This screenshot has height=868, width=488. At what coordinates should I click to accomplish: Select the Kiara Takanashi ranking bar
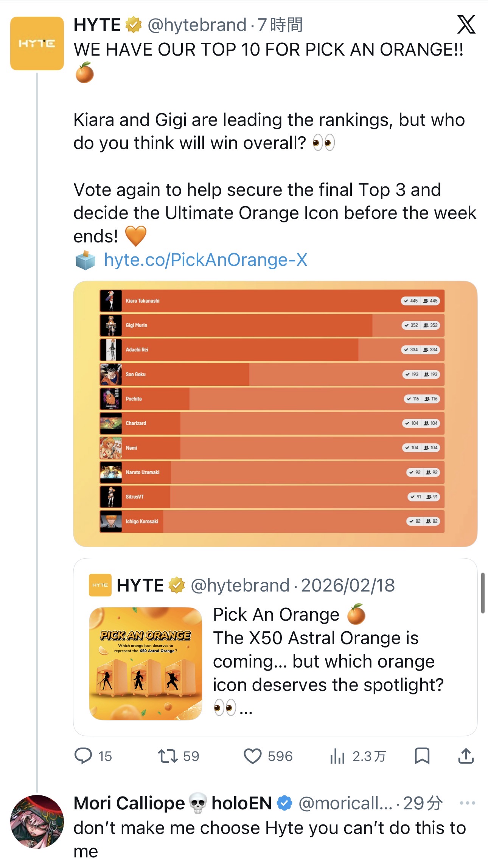tap(272, 301)
